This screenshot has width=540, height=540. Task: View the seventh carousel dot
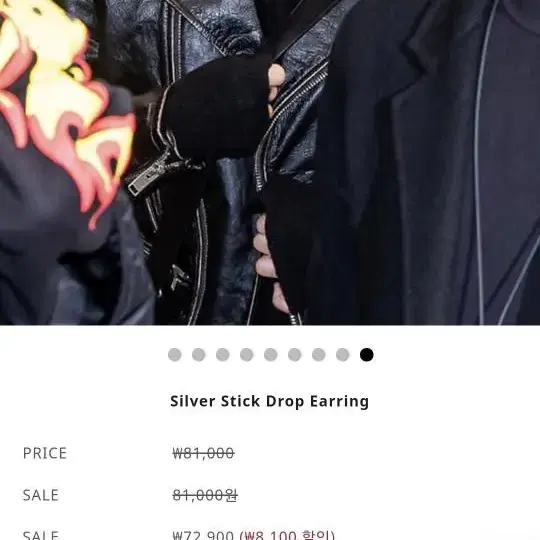tap(319, 355)
